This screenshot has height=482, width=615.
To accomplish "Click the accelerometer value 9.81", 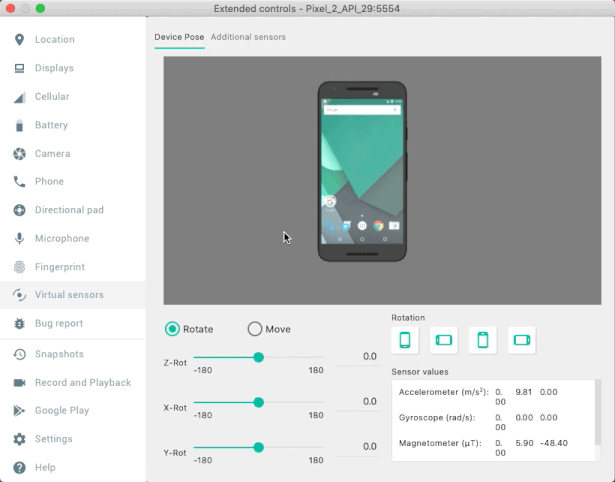I will click(524, 392).
